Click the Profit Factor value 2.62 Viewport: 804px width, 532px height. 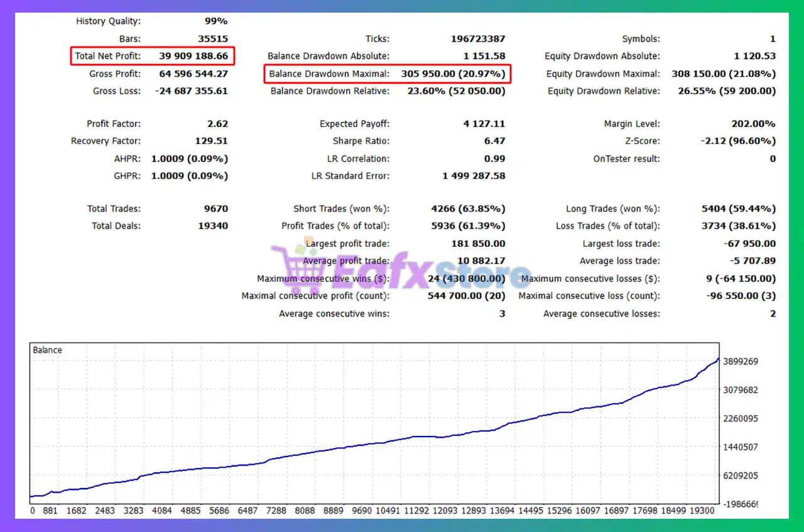217,124
